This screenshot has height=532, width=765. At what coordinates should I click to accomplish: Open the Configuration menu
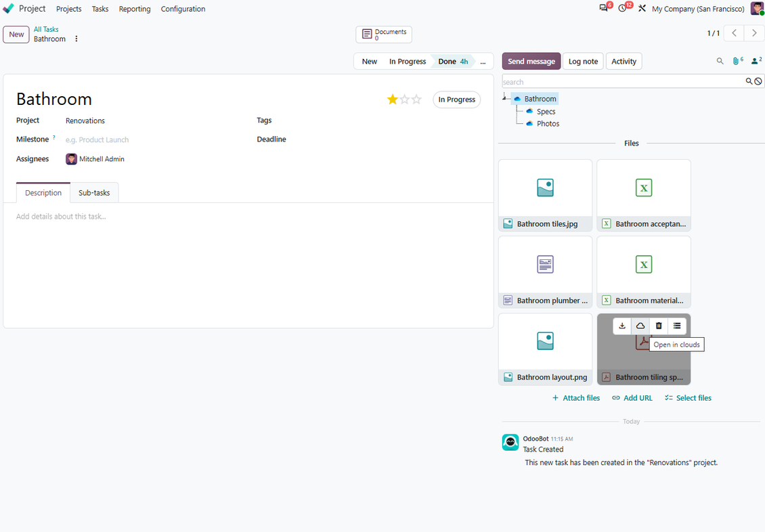pos(183,9)
